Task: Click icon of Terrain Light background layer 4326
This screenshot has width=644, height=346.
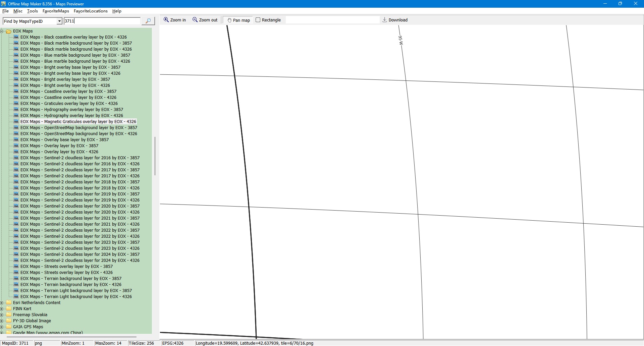Action: pos(16,297)
